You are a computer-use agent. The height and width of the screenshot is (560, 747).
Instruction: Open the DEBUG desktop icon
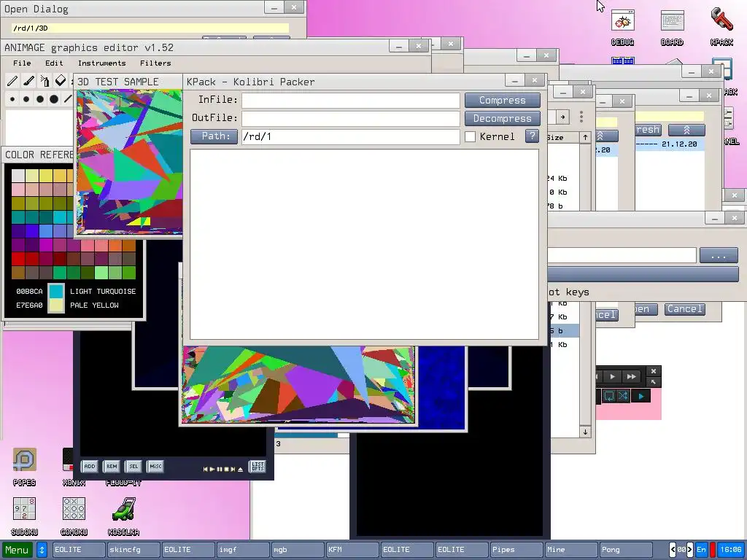coord(622,28)
